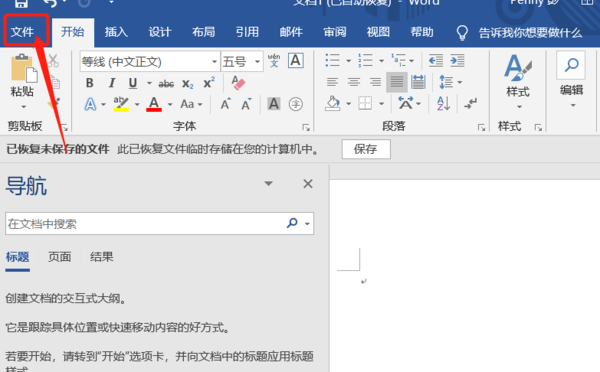This screenshot has width=600, height=372.
Task: Click the 保存 button in recovery bar
Action: [366, 149]
